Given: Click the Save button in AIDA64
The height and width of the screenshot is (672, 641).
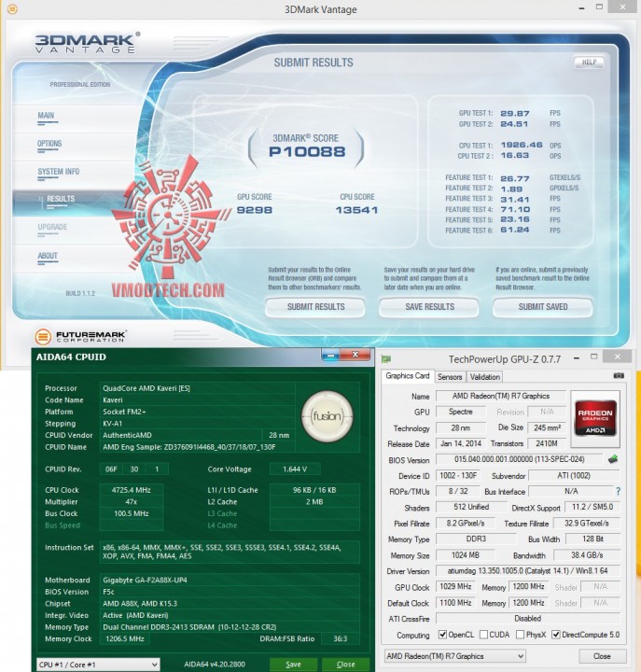Looking at the screenshot, I should click(x=294, y=665).
